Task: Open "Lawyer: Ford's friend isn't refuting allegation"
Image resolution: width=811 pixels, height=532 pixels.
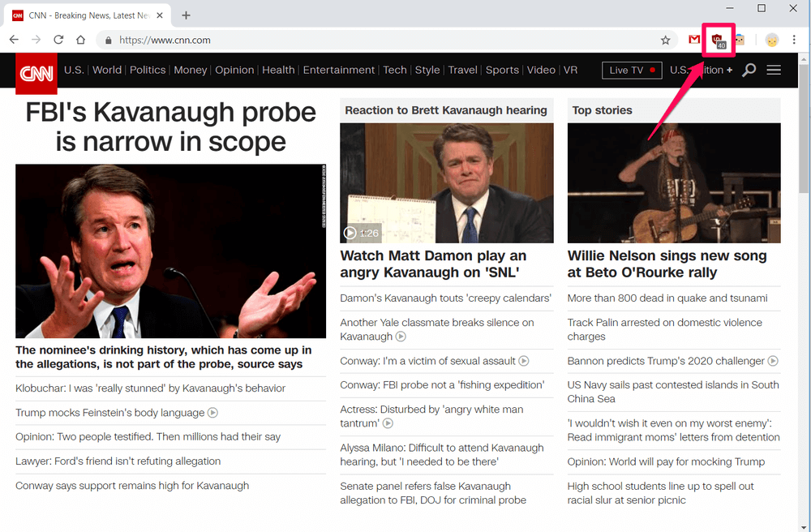Action: click(118, 461)
